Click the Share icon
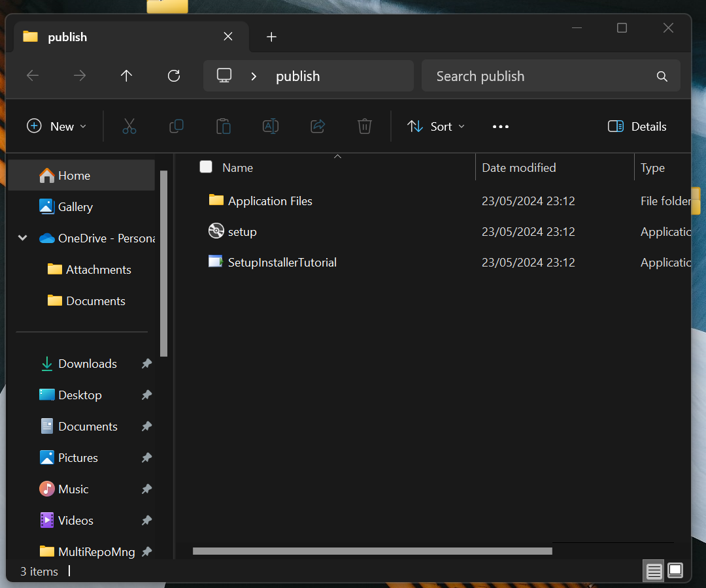Screen dimensions: 706x588 tap(317, 126)
